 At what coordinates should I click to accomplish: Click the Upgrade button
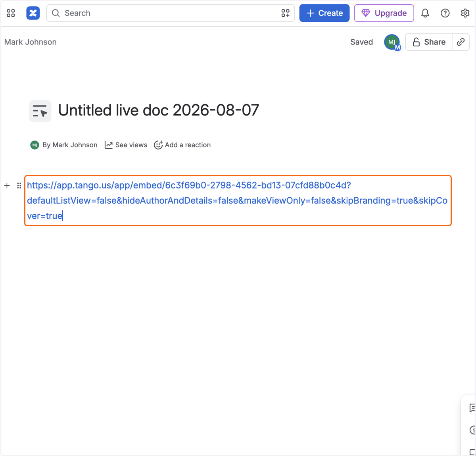coord(384,13)
